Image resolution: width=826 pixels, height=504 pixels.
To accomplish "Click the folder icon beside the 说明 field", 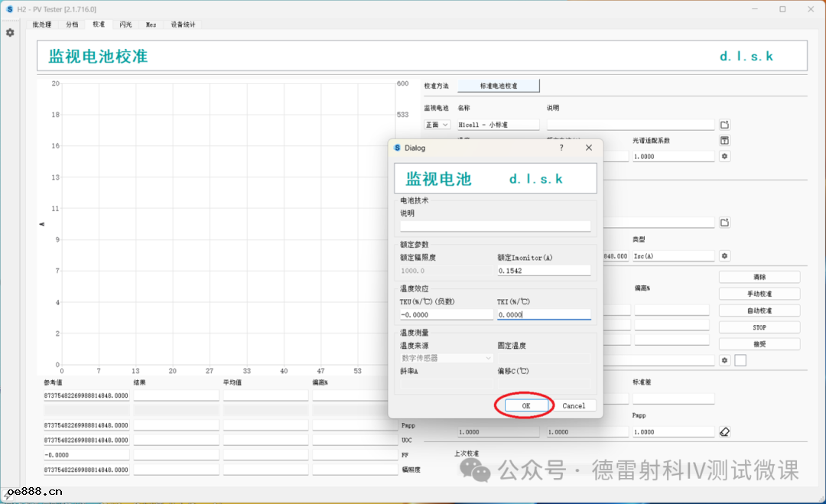I will point(725,125).
